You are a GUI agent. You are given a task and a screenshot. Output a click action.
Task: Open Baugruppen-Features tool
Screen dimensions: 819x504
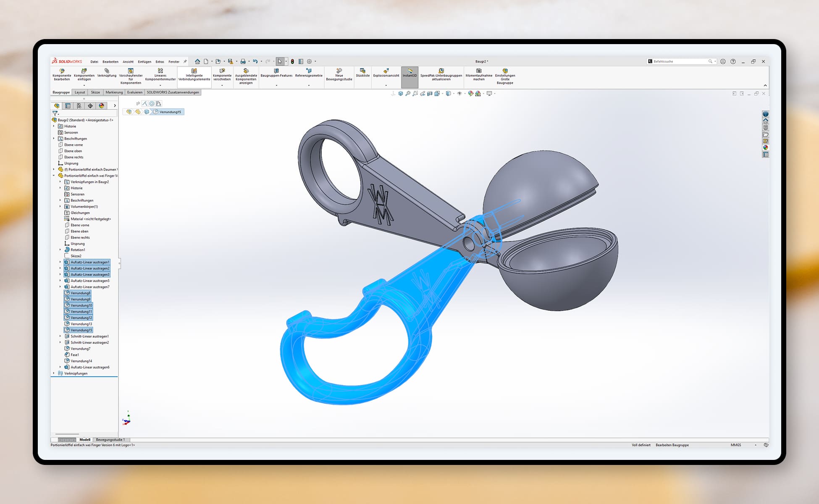tap(276, 73)
